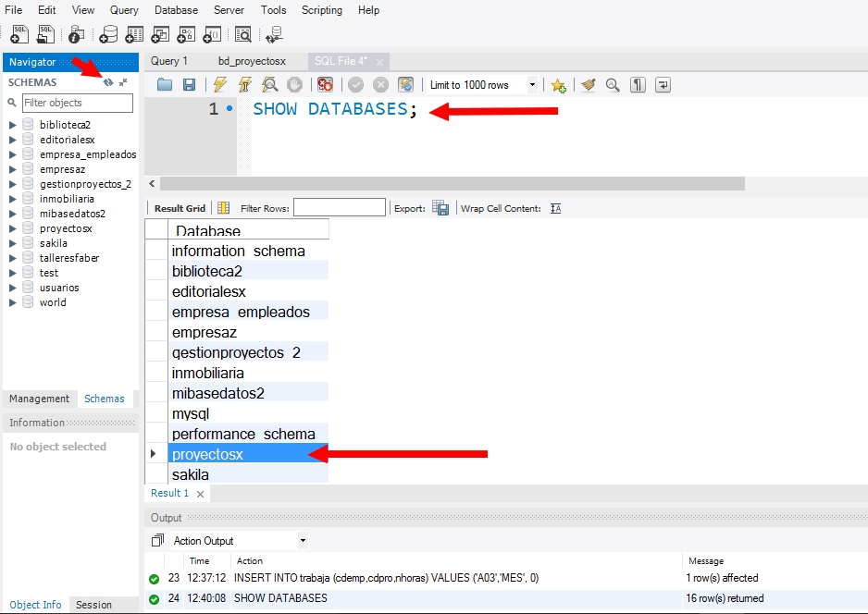Click the create new table icon
Viewport: 868px width, 614px height.
(134, 34)
